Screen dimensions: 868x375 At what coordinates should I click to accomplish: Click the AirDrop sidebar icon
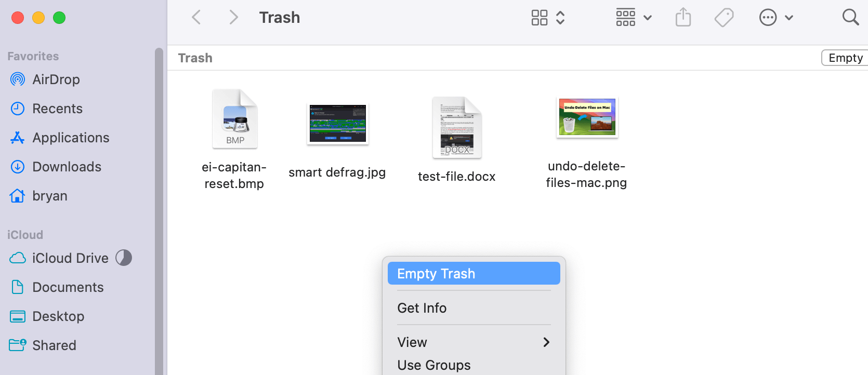tap(18, 79)
